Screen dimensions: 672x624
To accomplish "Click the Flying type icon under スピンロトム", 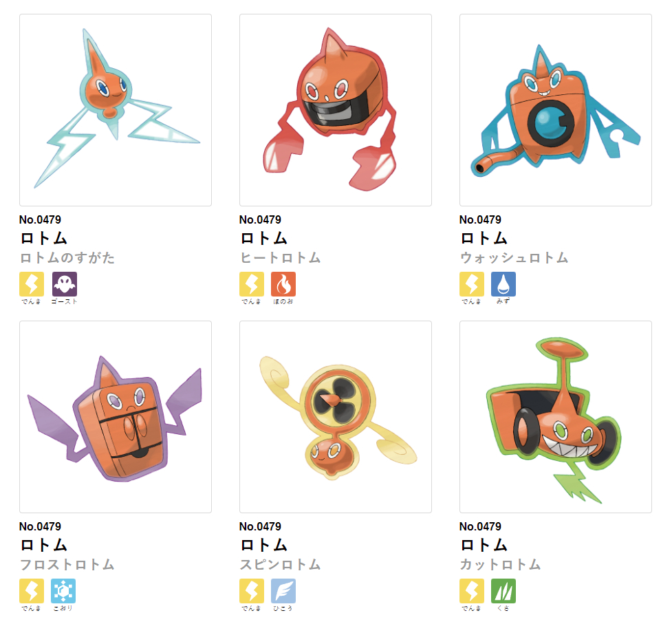I will point(283,590).
